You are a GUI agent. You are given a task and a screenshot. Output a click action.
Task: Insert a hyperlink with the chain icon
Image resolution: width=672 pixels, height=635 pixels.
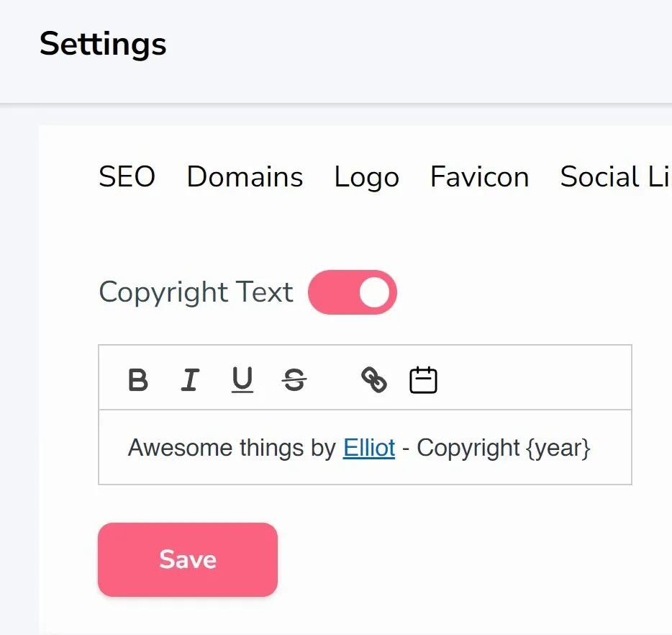pyautogui.click(x=373, y=379)
